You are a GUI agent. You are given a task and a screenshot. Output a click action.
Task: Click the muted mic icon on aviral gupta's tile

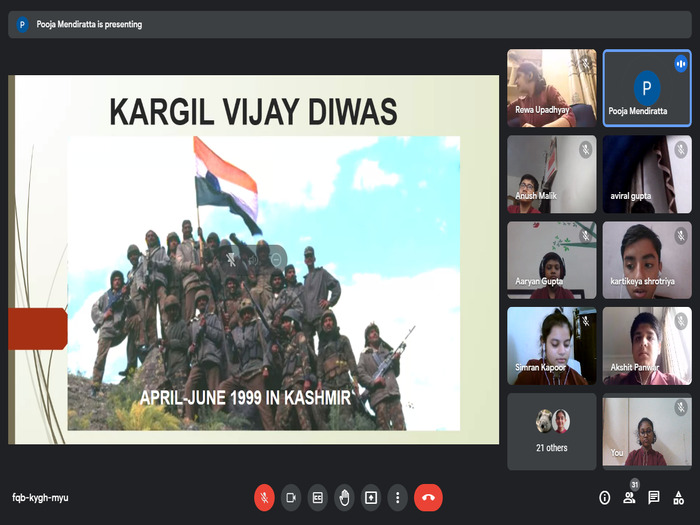[x=680, y=149]
